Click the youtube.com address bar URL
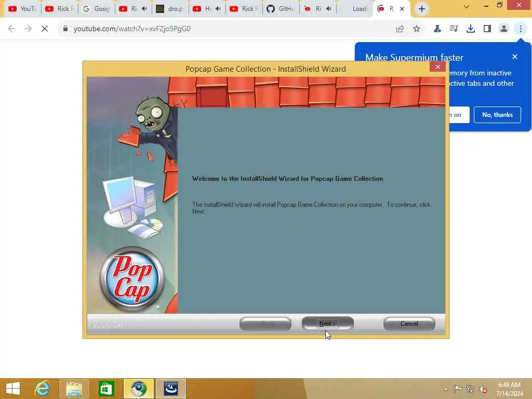This screenshot has height=399, width=532. pyautogui.click(x=132, y=29)
